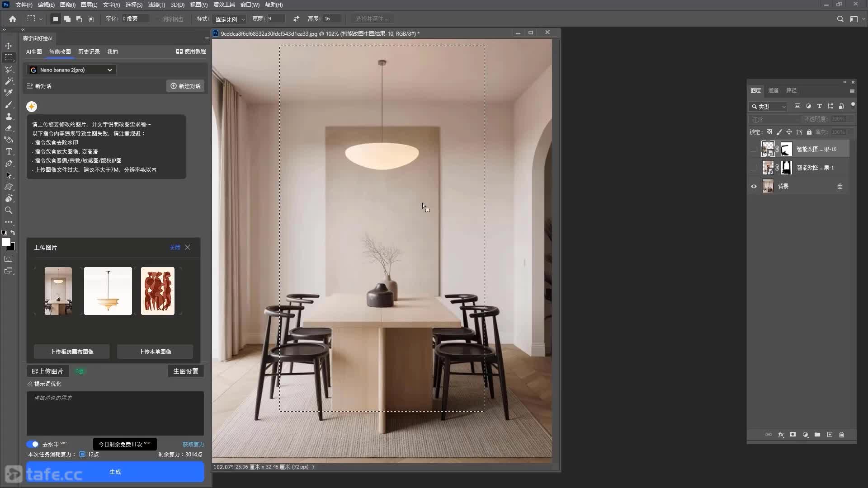
Task: Select the Horizontal Type tool
Action: pyautogui.click(x=9, y=151)
